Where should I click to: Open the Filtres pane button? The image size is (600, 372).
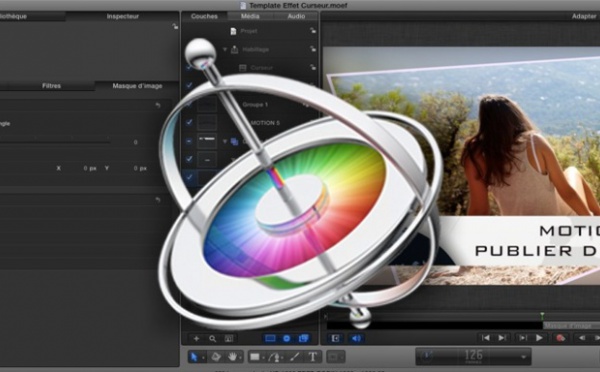pos(51,86)
